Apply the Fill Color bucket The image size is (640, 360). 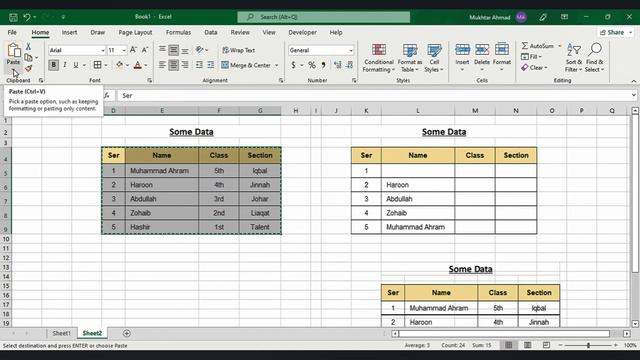coord(119,65)
